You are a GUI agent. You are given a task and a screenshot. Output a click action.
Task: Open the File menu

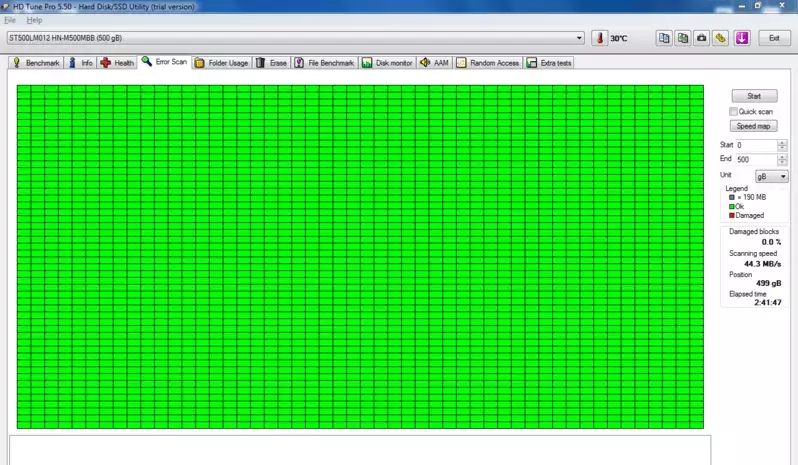point(10,20)
